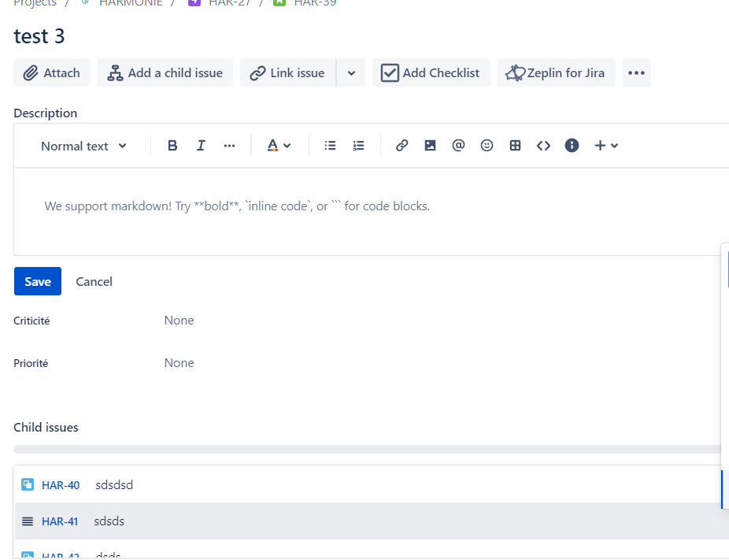Viewport: 729px width, 560px height.
Task: Edit the Criticité None value
Action: pos(179,321)
